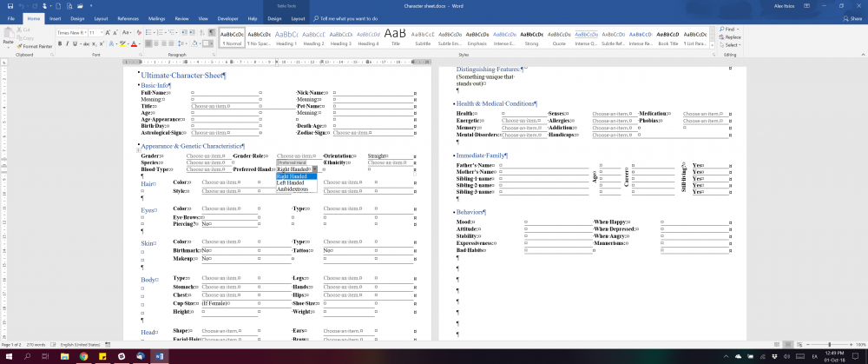
Task: Click the Share button
Action: pyautogui.click(x=852, y=17)
